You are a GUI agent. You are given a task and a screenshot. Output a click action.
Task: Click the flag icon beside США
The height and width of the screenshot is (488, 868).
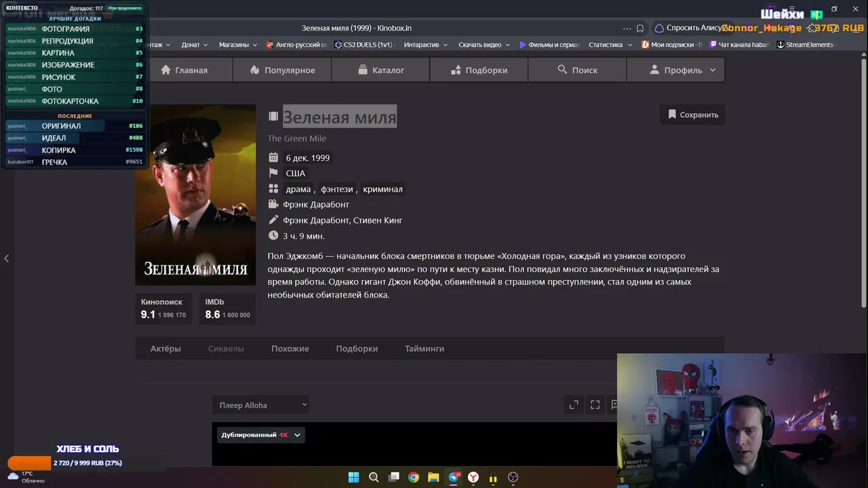(273, 173)
